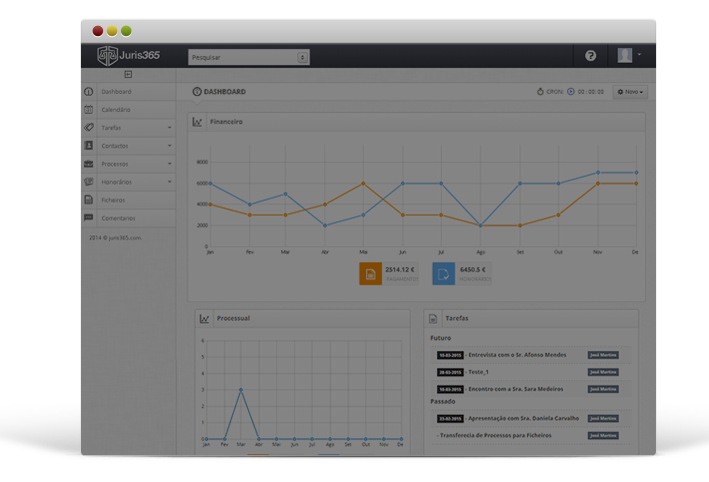This screenshot has height=482, width=709.
Task: Expand the Honorários submenu arrow
Action: pyautogui.click(x=169, y=182)
